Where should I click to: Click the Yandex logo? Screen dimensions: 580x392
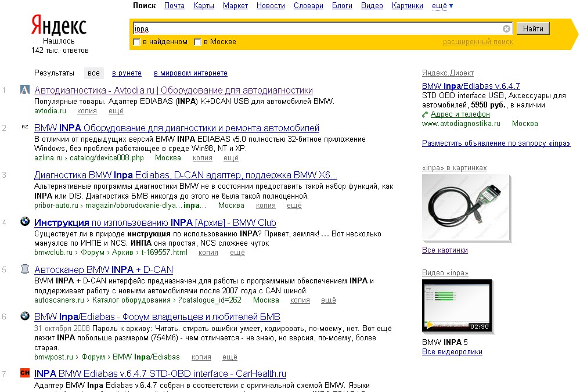(59, 26)
